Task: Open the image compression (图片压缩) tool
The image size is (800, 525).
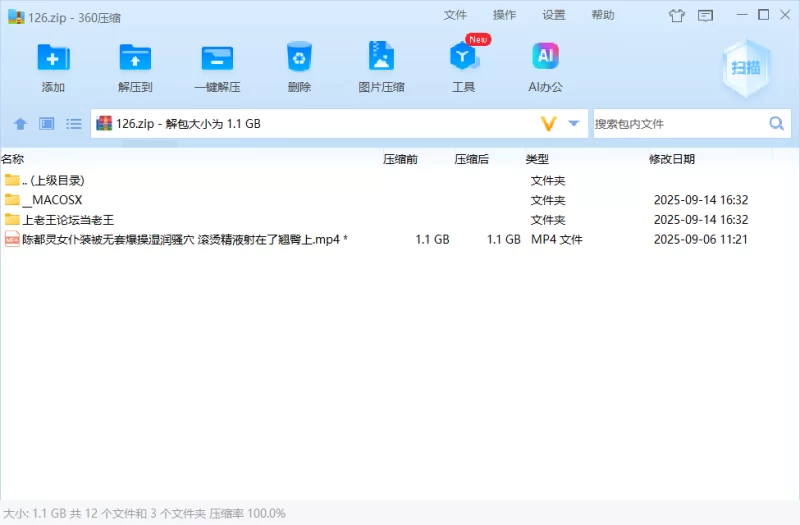Action: (381, 56)
